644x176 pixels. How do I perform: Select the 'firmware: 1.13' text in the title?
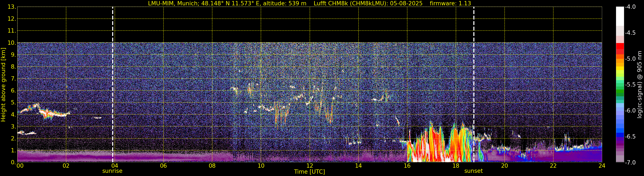(x=450, y=3)
